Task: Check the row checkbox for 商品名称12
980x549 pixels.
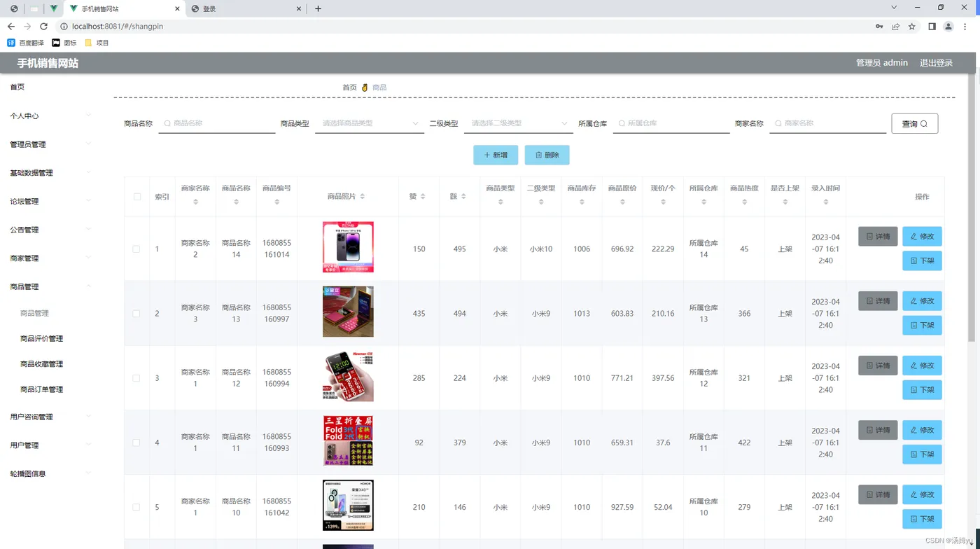Action: 136,378
